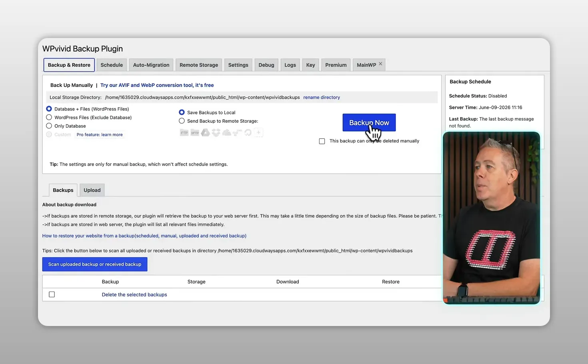Open the how to restore your website link
588x364 pixels.
pos(144,236)
